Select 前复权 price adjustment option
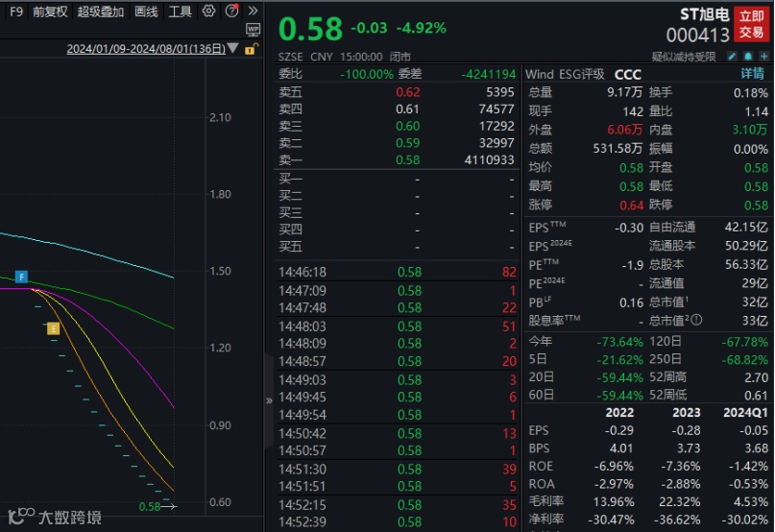The height and width of the screenshot is (532, 775). coord(50,12)
